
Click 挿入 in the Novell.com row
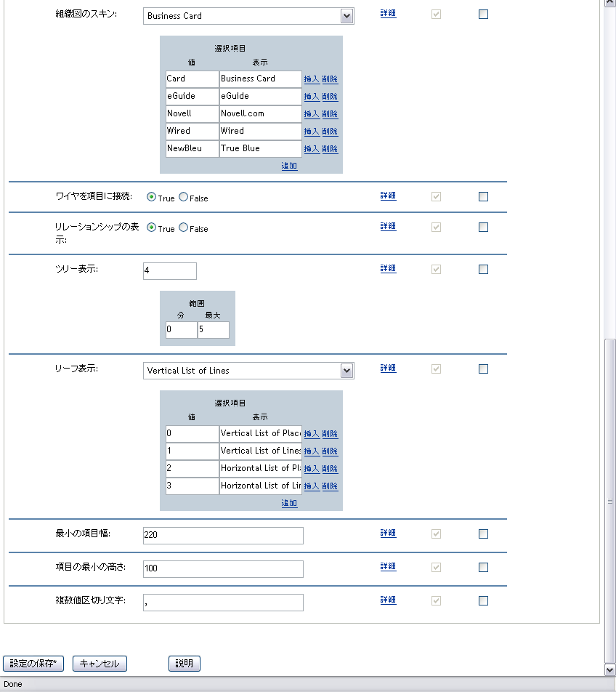click(312, 114)
